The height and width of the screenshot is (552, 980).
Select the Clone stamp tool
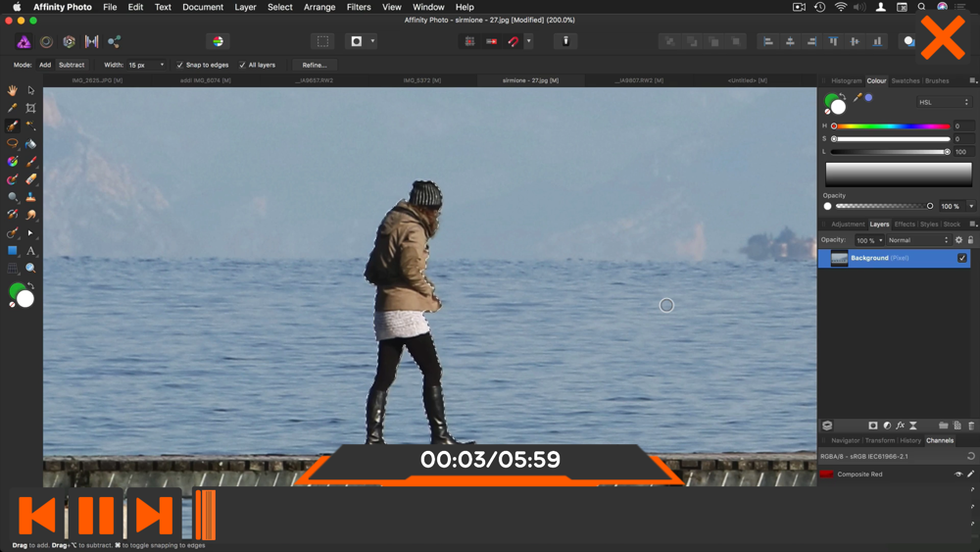point(30,197)
